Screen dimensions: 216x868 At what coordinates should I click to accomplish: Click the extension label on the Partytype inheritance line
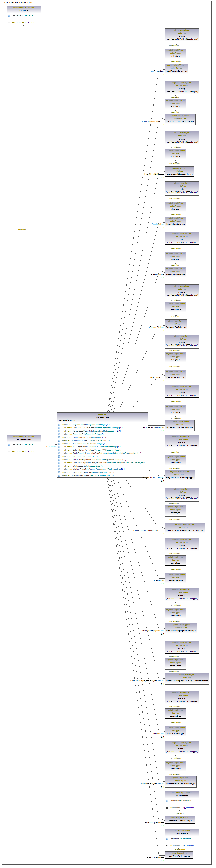click(x=24, y=230)
